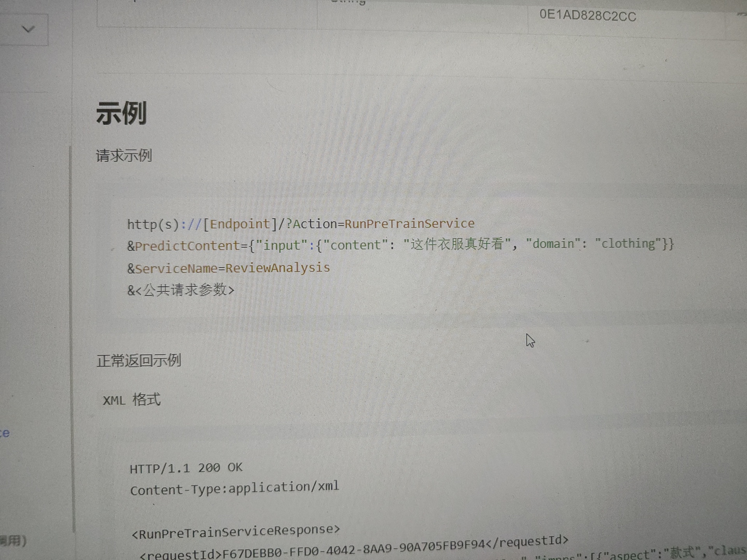Select the 正常返回示例 subheading
The height and width of the screenshot is (560, 747).
coord(139,360)
